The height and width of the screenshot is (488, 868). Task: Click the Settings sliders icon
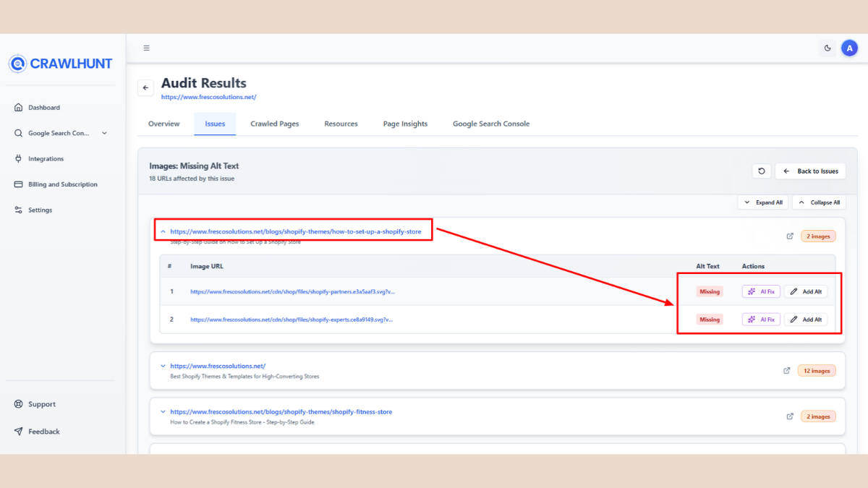[x=18, y=210]
